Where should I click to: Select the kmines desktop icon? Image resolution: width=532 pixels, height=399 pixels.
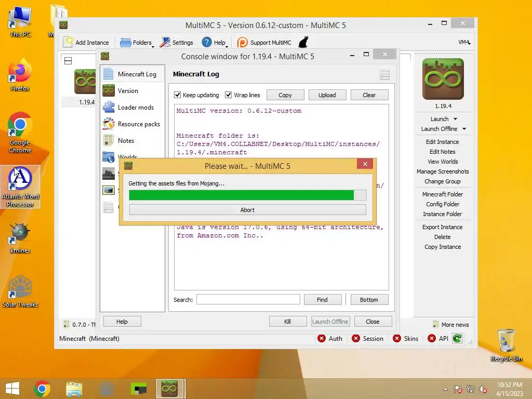pos(20,238)
